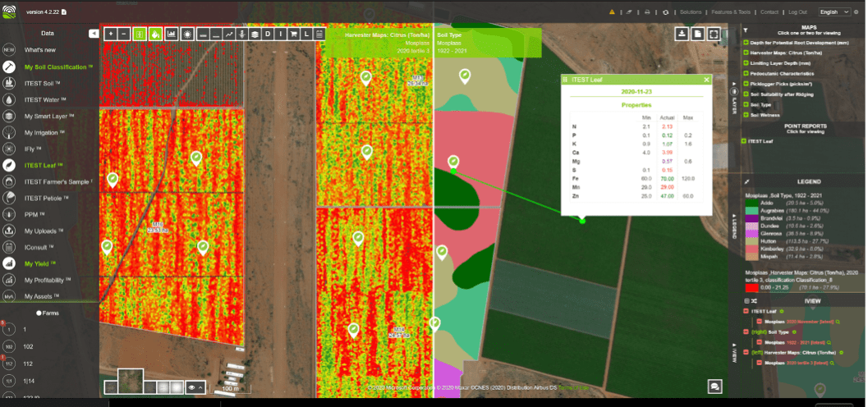Image resolution: width=868 pixels, height=407 pixels.
Task: Open My Profitability module
Action: 48,281
